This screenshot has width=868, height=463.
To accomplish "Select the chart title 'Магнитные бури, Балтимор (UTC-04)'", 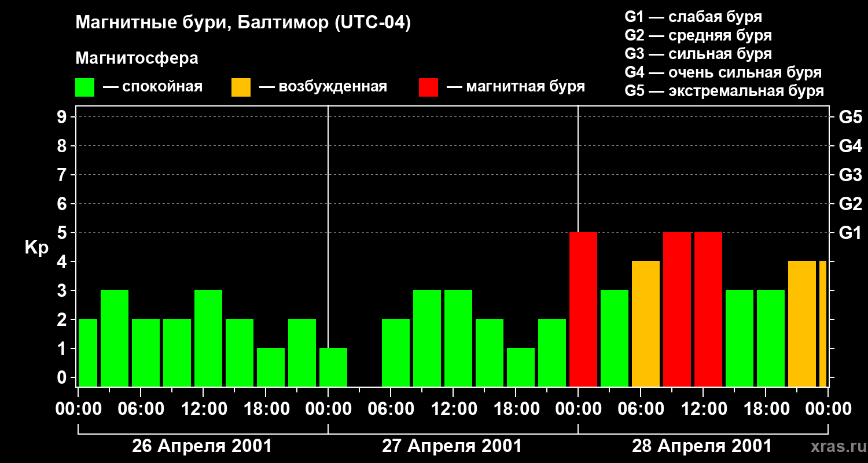I will (x=243, y=23).
